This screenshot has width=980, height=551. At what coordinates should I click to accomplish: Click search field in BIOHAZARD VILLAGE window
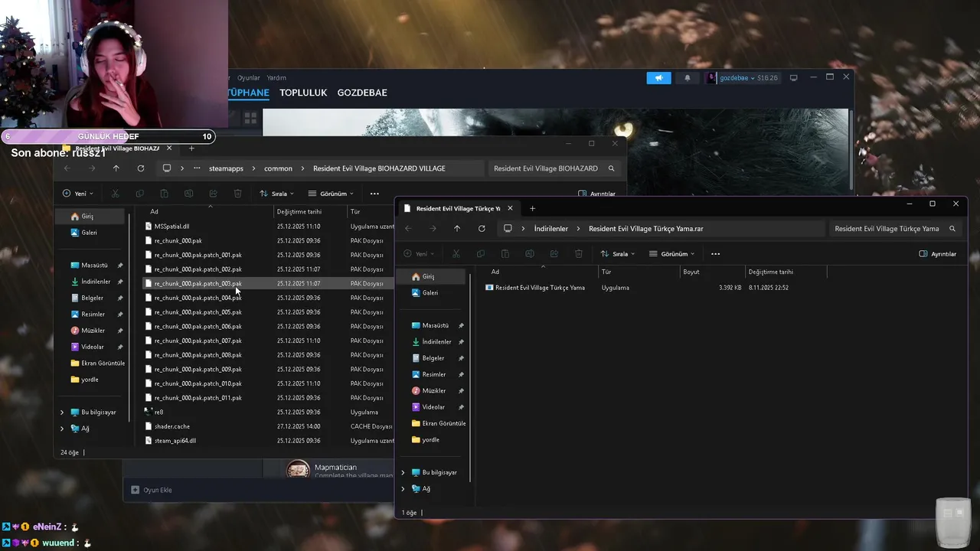coord(546,168)
